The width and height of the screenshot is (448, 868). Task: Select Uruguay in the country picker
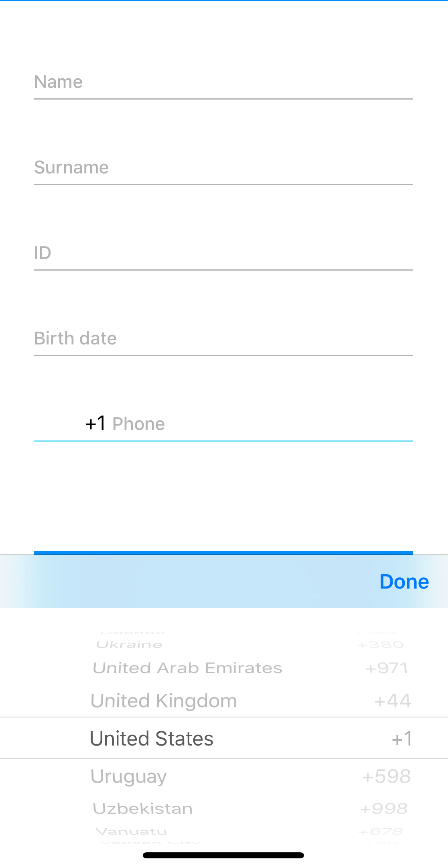pyautogui.click(x=128, y=776)
